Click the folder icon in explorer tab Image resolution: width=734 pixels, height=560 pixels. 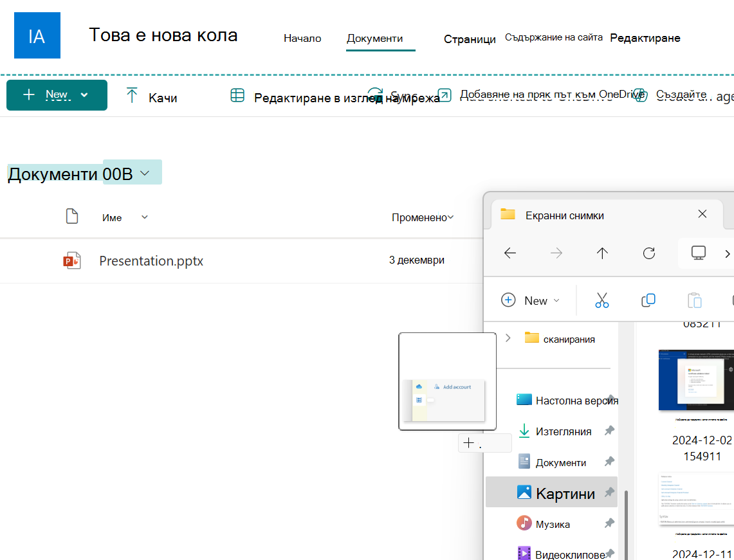point(508,215)
